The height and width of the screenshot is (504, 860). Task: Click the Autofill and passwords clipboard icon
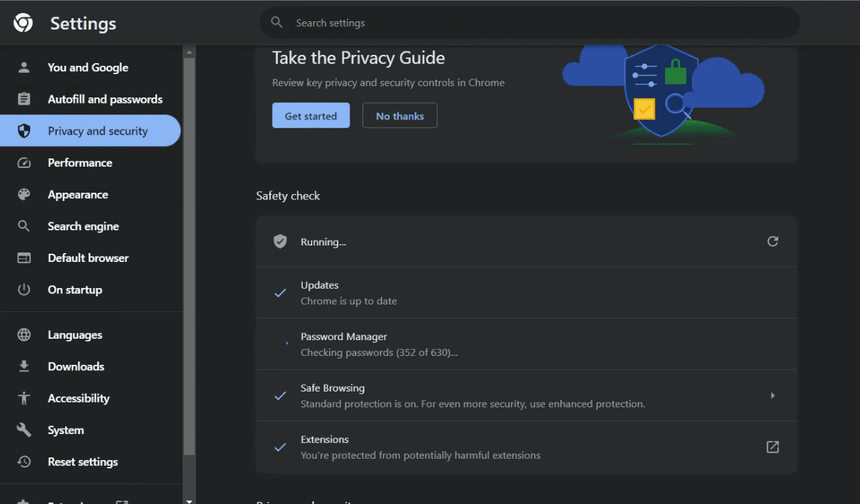point(24,99)
